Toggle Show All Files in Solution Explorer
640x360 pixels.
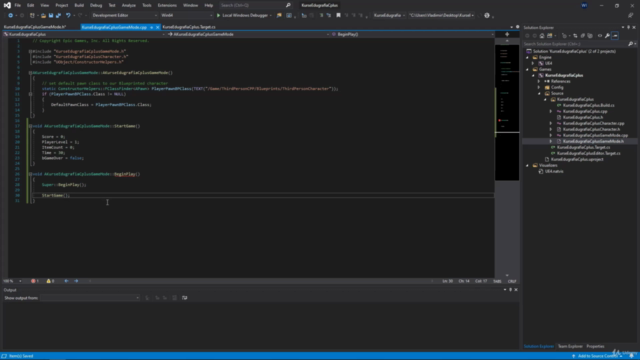point(590,36)
